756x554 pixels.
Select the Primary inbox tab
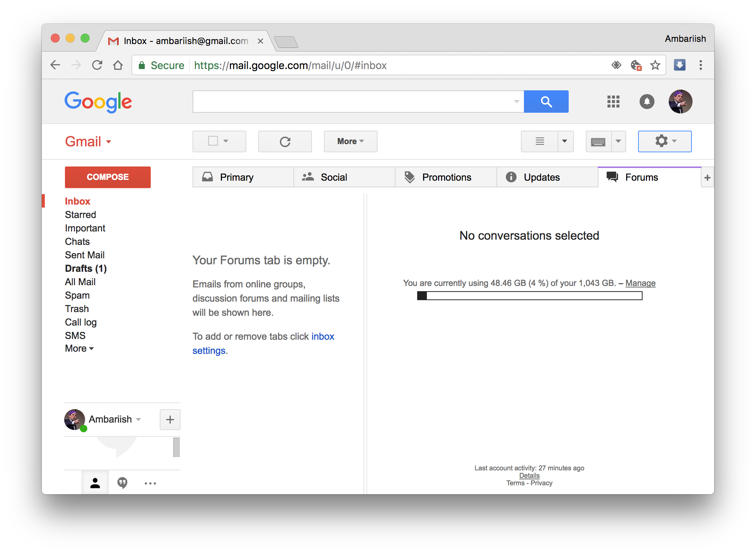(x=237, y=176)
